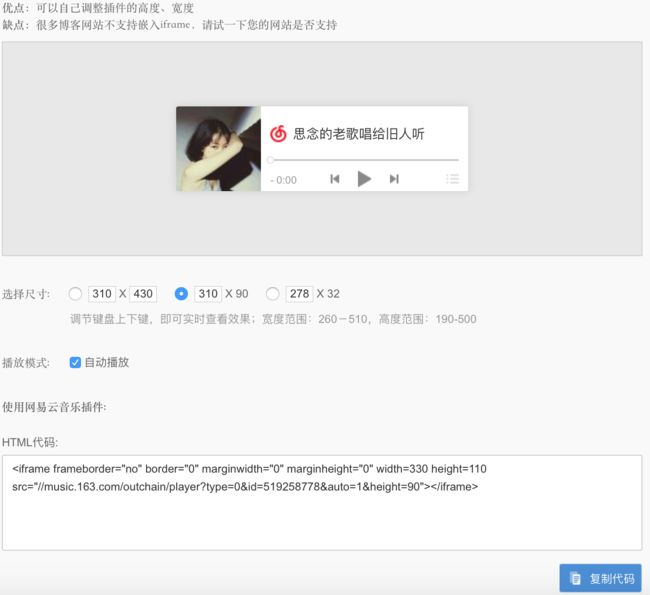This screenshot has width=650, height=595.
Task: Click the song title 思念的老歌唱给旧人听
Action: click(x=359, y=134)
